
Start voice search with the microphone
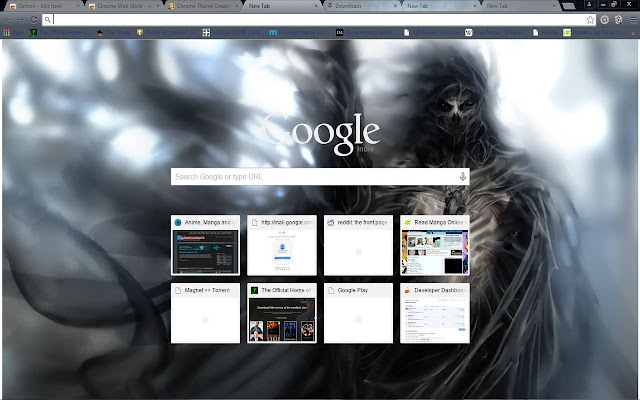462,176
